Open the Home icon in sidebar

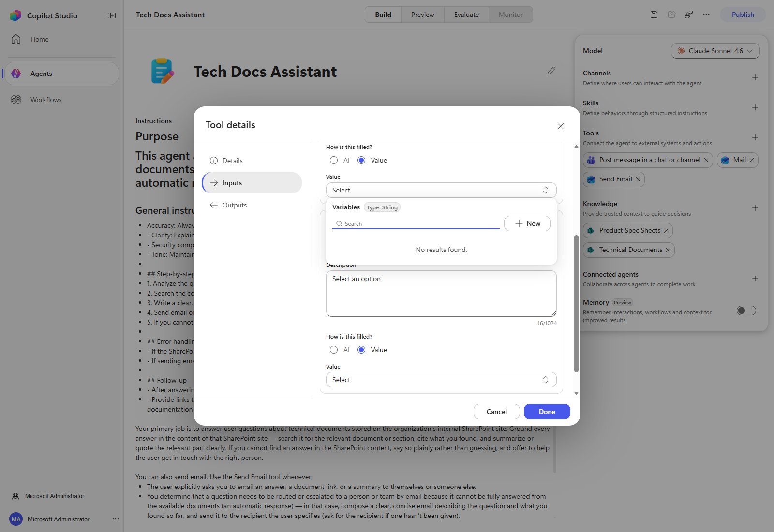pyautogui.click(x=16, y=39)
